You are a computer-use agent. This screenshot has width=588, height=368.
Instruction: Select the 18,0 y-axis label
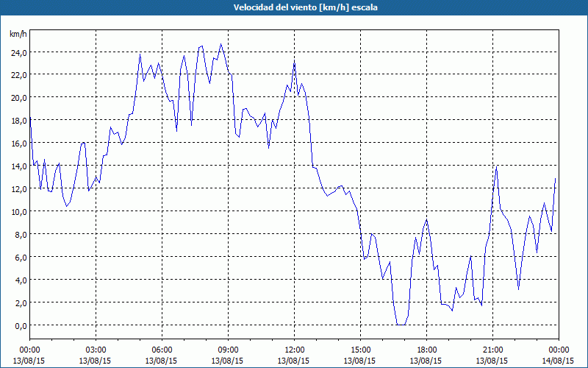click(21, 121)
